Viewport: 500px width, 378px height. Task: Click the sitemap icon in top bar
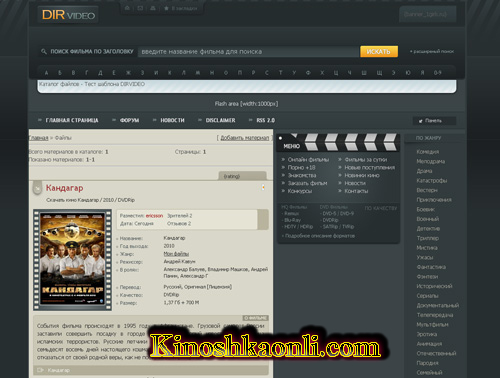click(153, 8)
